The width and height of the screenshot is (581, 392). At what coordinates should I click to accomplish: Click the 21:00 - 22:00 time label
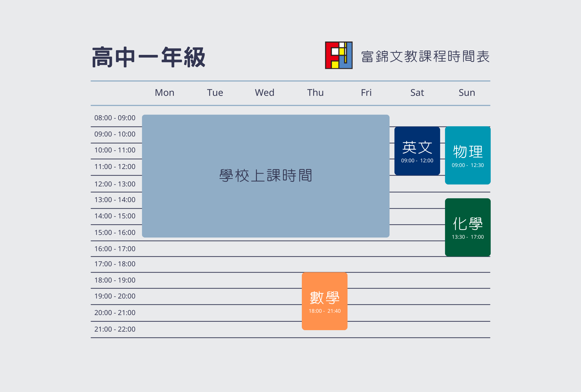point(115,329)
